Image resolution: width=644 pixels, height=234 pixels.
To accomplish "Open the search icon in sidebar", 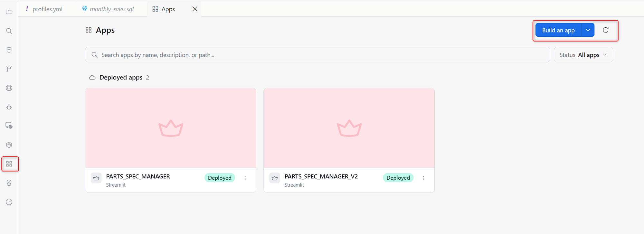I will [9, 31].
